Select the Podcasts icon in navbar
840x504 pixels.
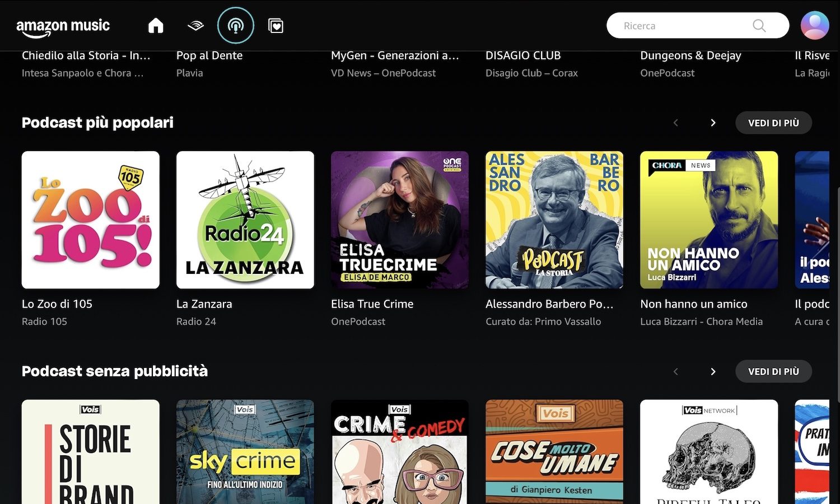coord(236,26)
